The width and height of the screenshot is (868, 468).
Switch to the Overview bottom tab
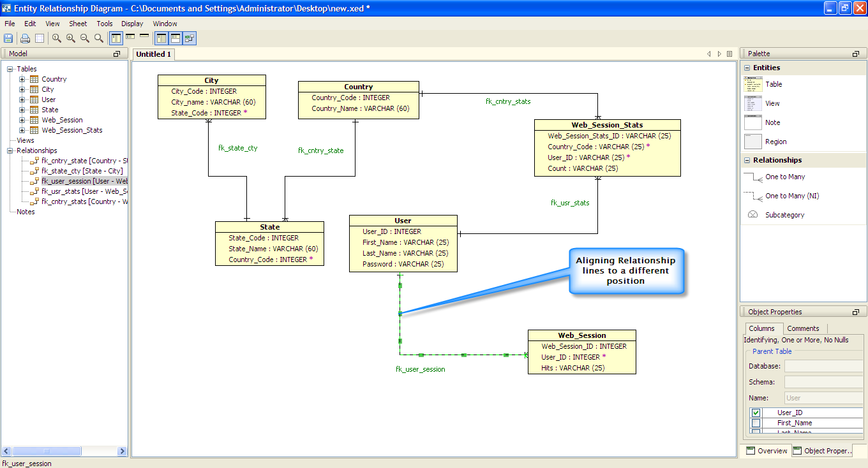pyautogui.click(x=767, y=451)
